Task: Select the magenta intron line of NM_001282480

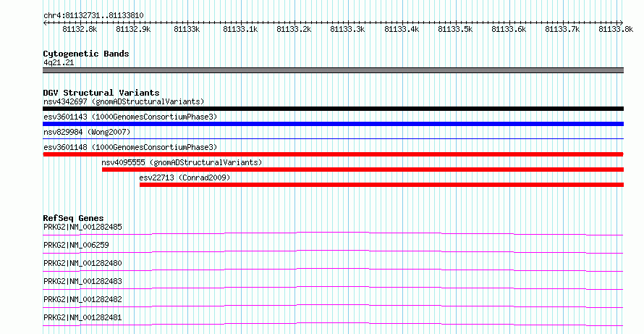Action: pos(333,270)
